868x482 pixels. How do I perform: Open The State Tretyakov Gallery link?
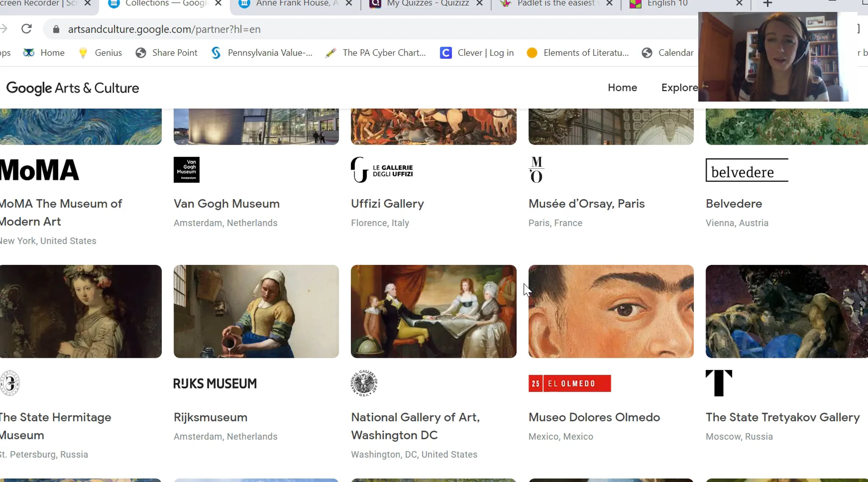783,417
